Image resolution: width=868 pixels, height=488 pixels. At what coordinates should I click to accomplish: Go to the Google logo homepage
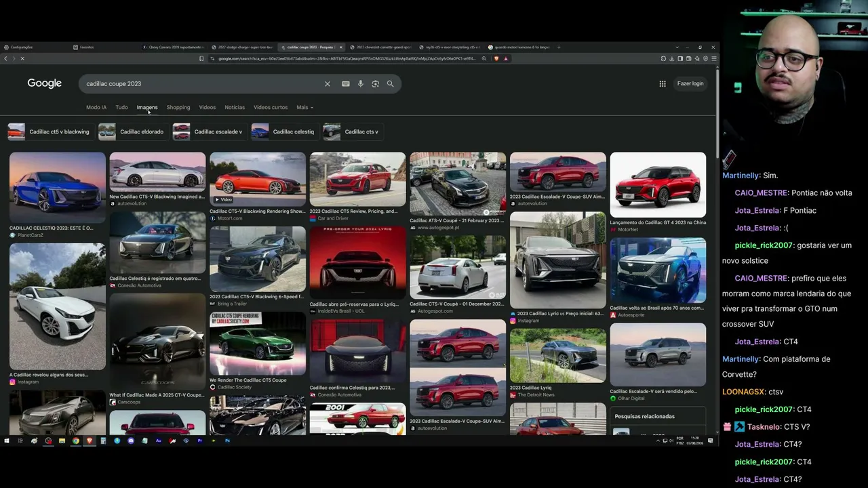pos(45,83)
